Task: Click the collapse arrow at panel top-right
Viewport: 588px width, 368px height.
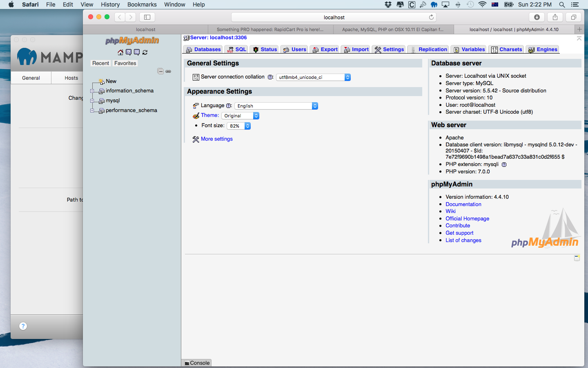Action: pos(579,38)
